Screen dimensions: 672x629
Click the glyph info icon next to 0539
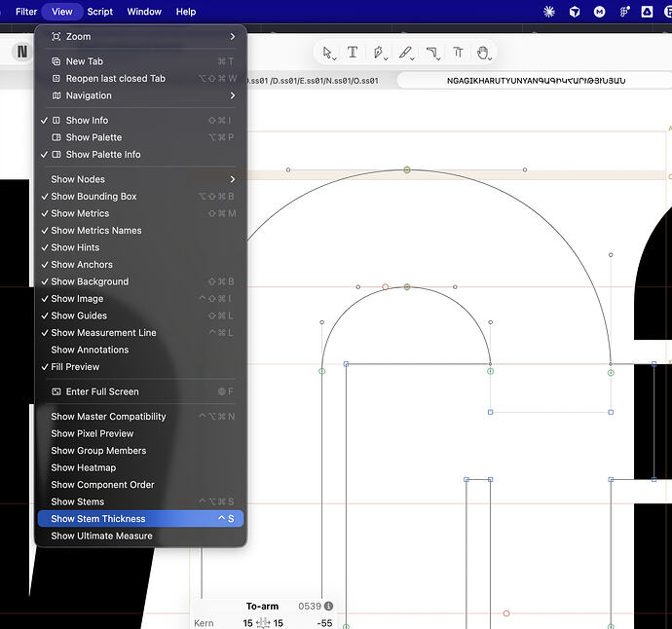329,606
